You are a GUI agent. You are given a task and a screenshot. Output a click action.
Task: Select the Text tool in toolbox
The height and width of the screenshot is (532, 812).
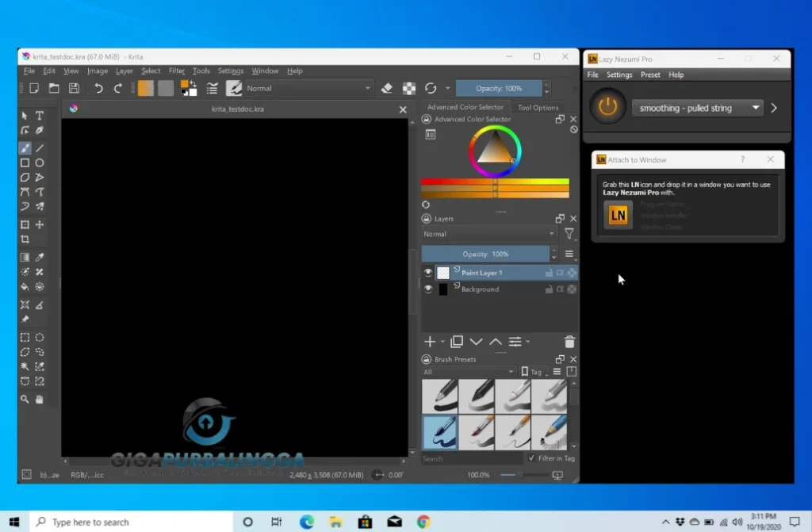coord(40,116)
